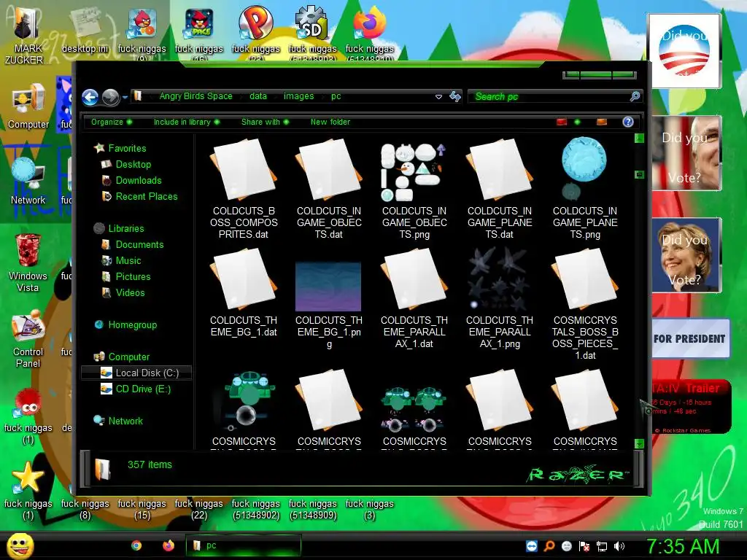747x560 pixels.
Task: Expand the address bar history dropdown
Action: (x=438, y=97)
